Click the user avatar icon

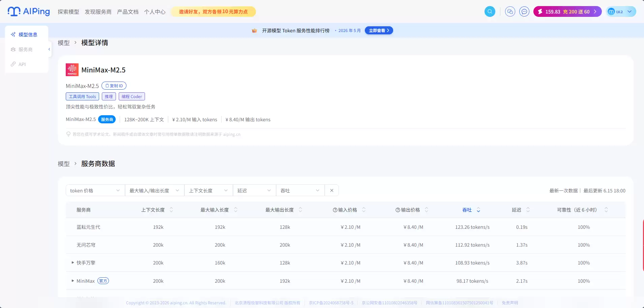611,11
